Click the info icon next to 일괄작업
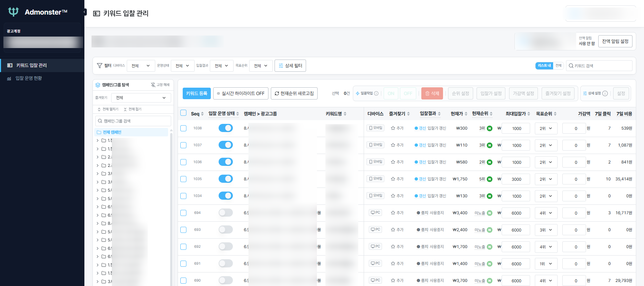The image size is (644, 286). click(376, 93)
